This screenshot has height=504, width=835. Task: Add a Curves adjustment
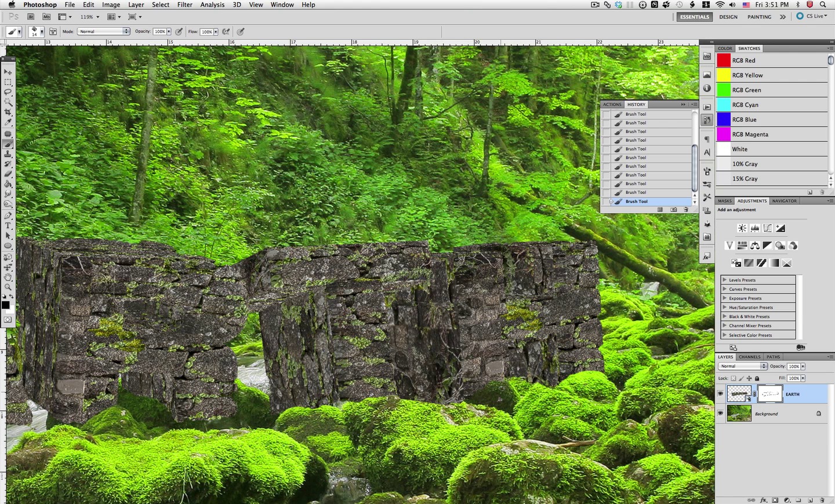[x=767, y=228]
